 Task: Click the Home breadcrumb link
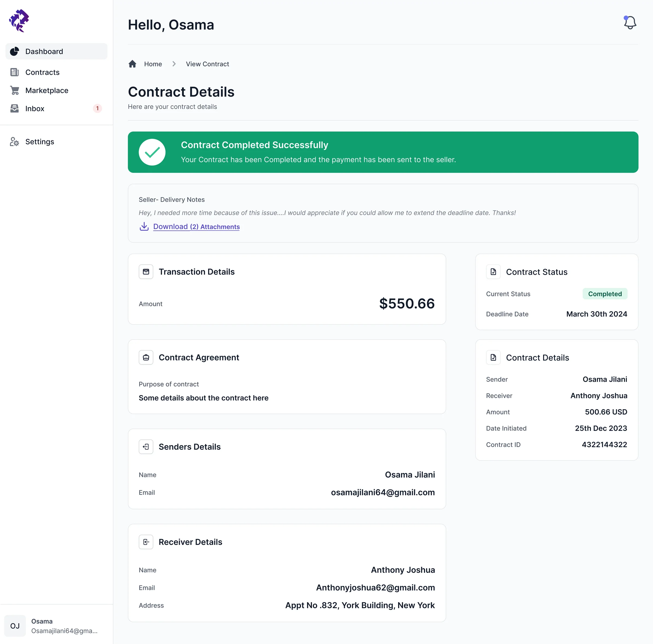coord(153,64)
